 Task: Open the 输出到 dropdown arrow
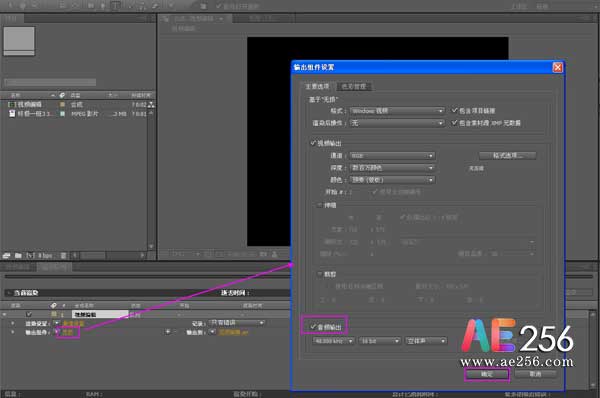(213, 332)
